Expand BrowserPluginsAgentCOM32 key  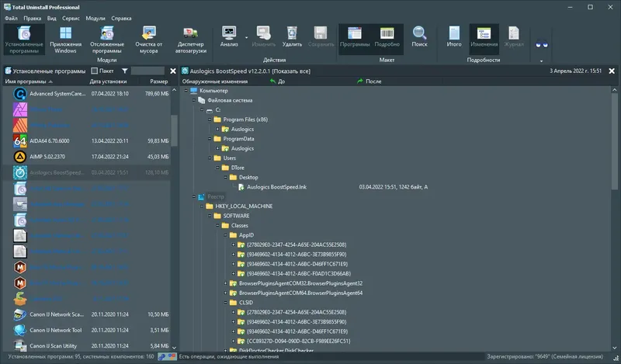(x=225, y=283)
